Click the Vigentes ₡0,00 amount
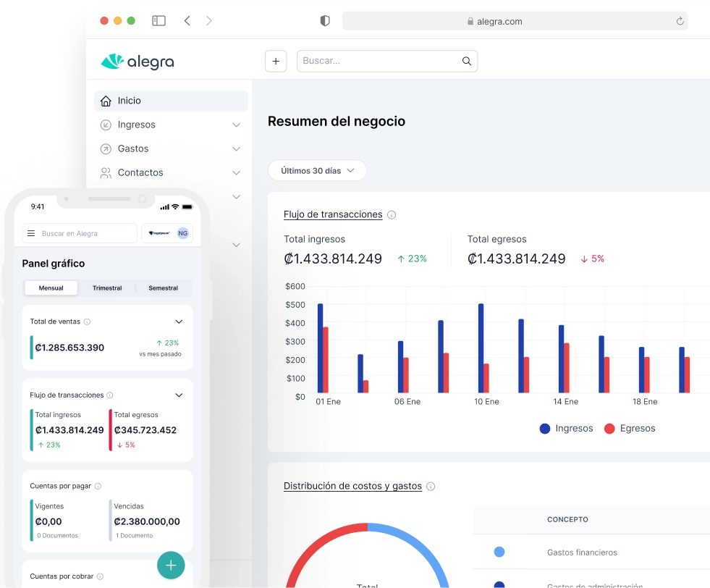The image size is (710, 588). [48, 522]
